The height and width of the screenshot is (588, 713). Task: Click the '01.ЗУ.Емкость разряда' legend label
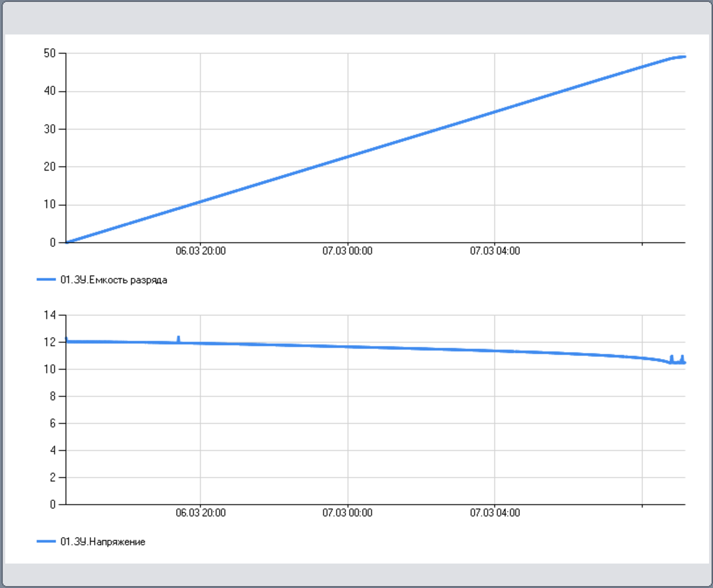(x=114, y=280)
